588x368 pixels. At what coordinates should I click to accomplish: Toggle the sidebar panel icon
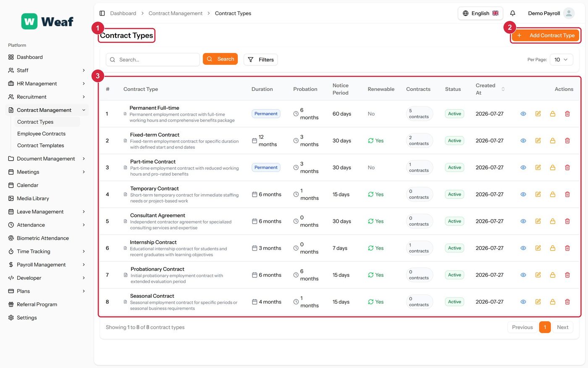(102, 13)
